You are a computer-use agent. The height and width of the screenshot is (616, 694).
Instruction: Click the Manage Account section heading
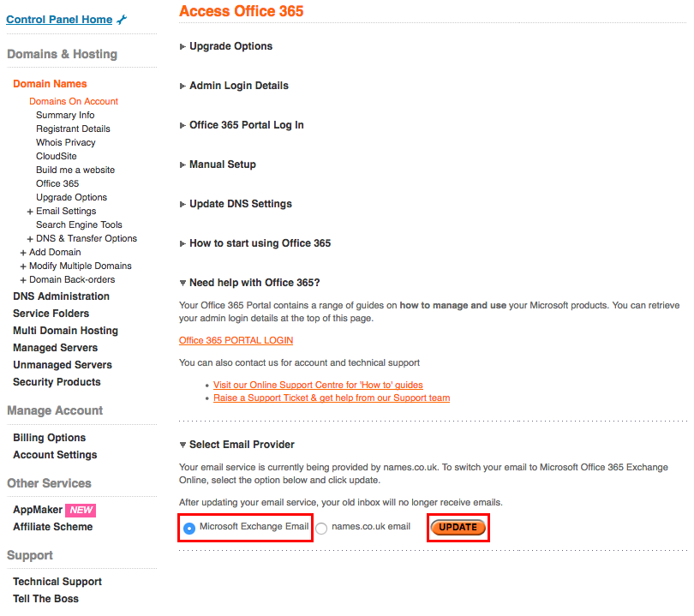click(x=55, y=410)
